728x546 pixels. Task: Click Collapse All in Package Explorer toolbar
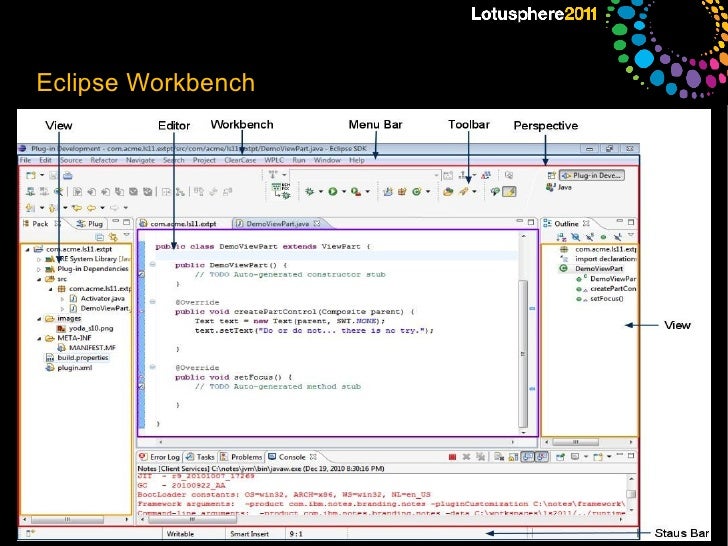pos(99,237)
